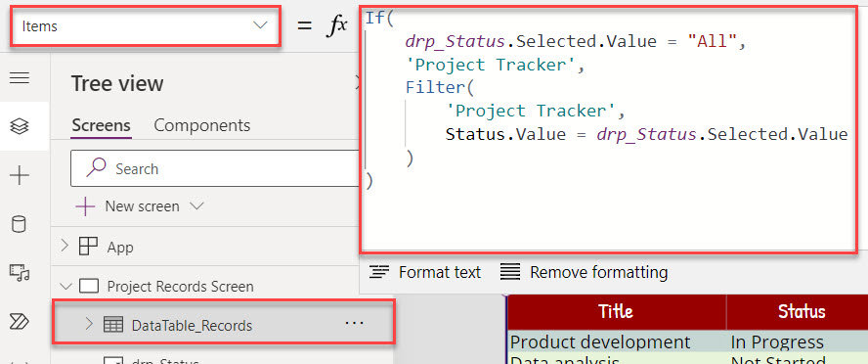This screenshot has height=364, width=868.
Task: Select DataTable_Records in tree
Action: (x=192, y=326)
